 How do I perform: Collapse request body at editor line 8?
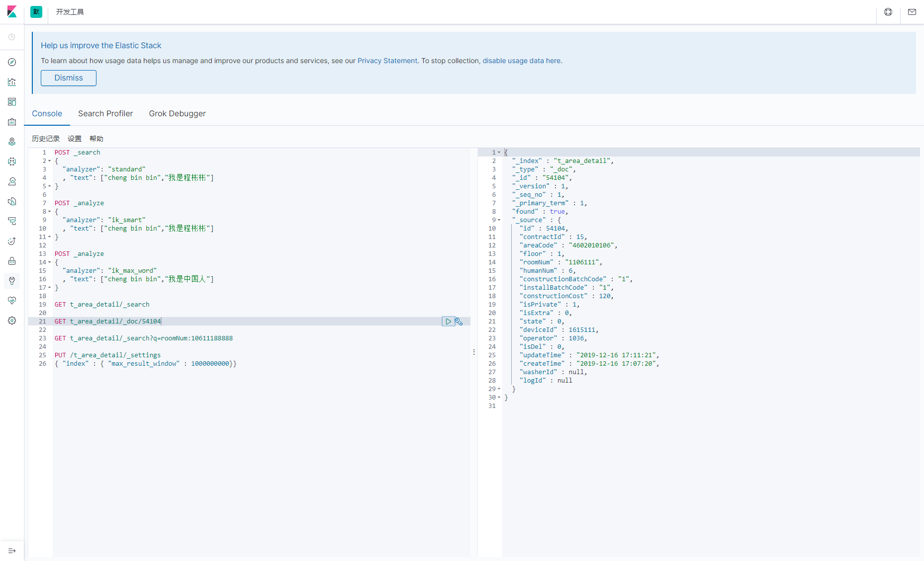click(50, 212)
